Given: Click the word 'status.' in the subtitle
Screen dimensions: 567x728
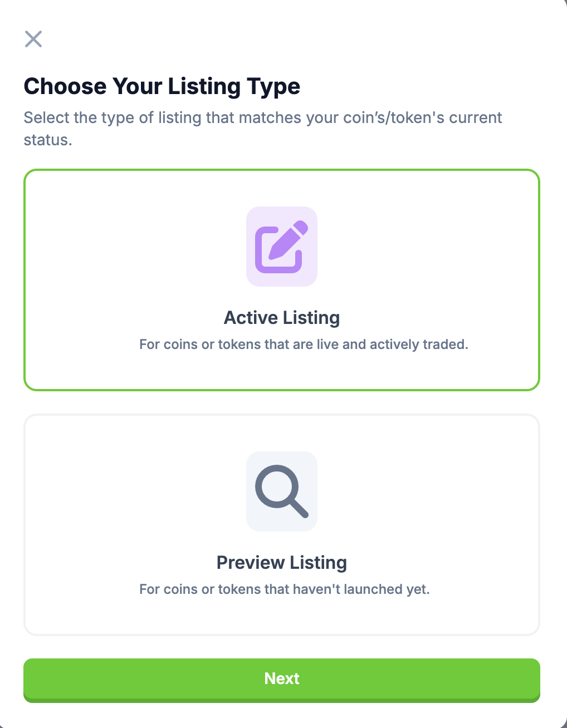Looking at the screenshot, I should 48,140.
